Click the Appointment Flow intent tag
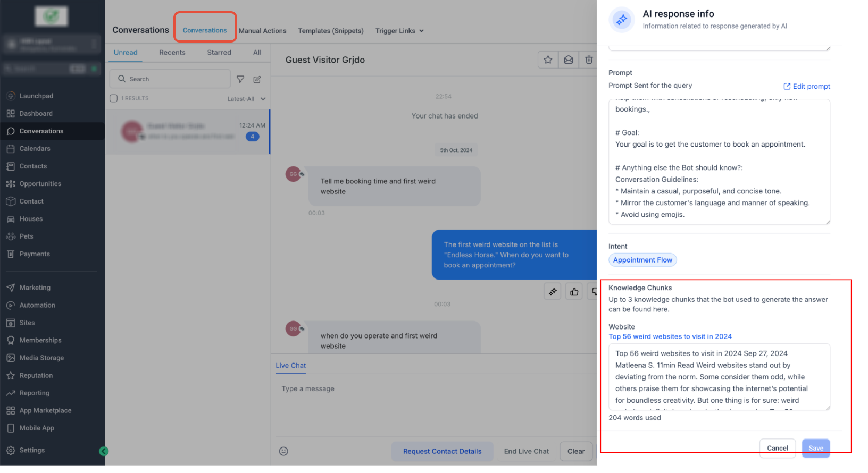This screenshot has height=473, width=868. 642,260
